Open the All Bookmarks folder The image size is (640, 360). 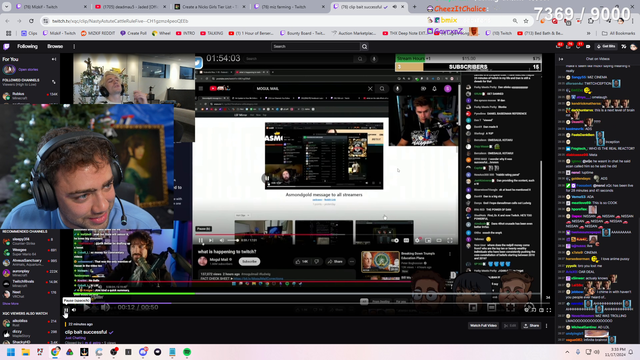(619, 33)
